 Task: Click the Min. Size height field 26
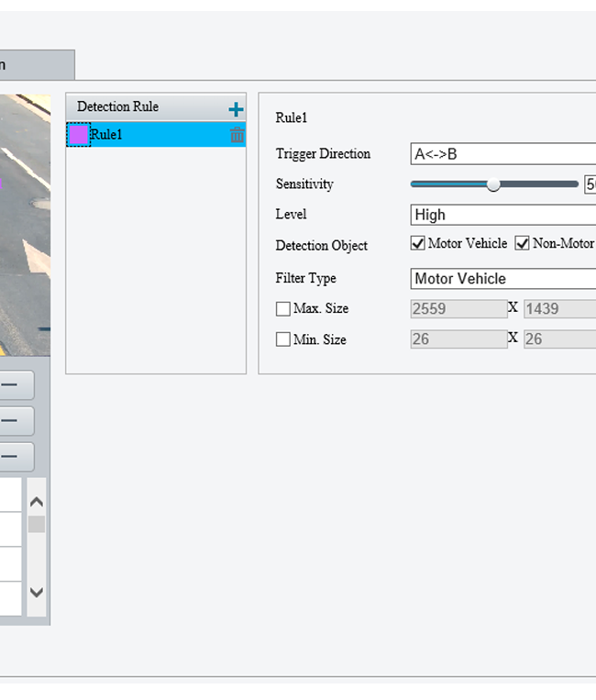point(560,339)
